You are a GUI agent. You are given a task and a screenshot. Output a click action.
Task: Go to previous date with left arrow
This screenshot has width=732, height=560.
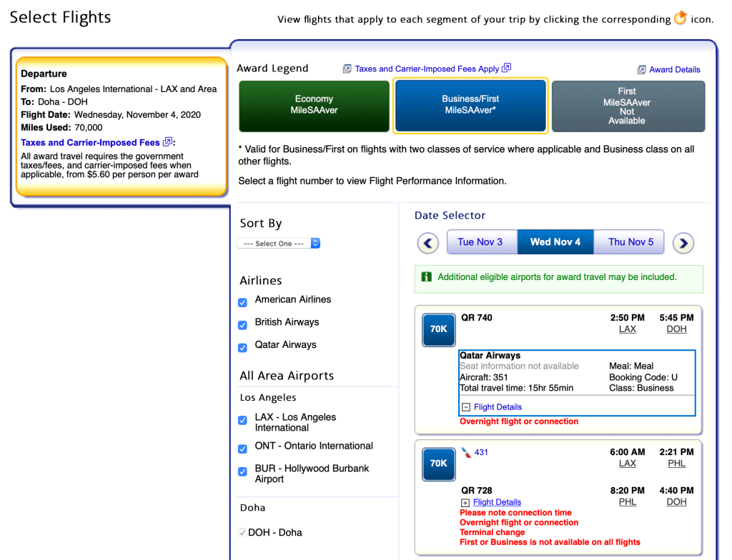click(427, 244)
